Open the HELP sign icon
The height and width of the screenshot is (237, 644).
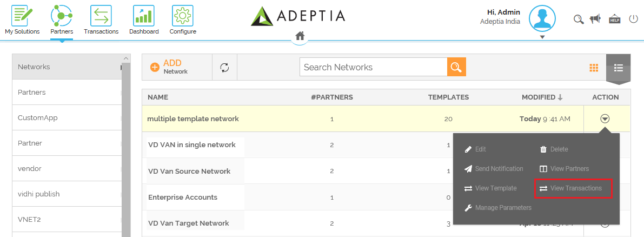614,19
